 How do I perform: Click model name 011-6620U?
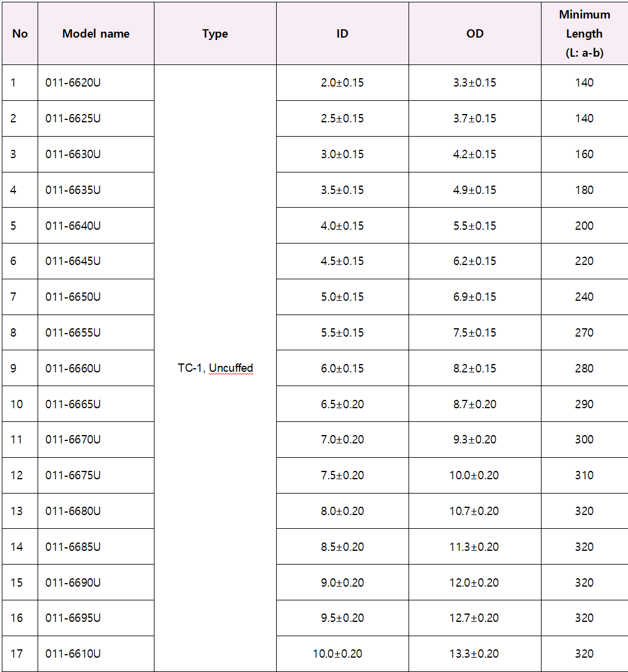click(73, 82)
